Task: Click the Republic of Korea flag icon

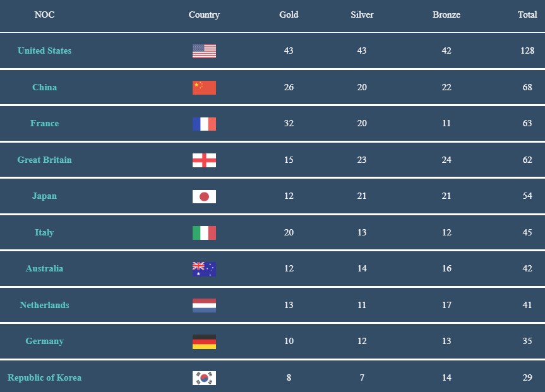Action: point(204,378)
